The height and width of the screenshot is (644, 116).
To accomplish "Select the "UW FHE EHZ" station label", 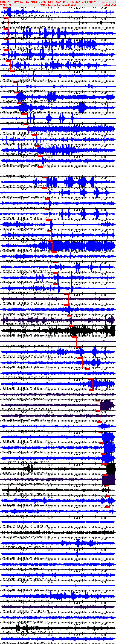I will tap(8, 261).
